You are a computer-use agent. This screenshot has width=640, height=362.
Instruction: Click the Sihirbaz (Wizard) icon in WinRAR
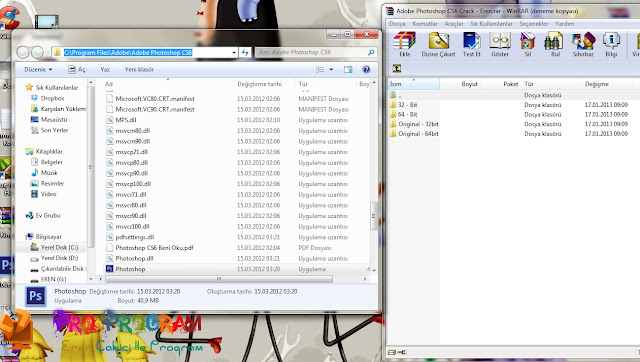tap(583, 41)
